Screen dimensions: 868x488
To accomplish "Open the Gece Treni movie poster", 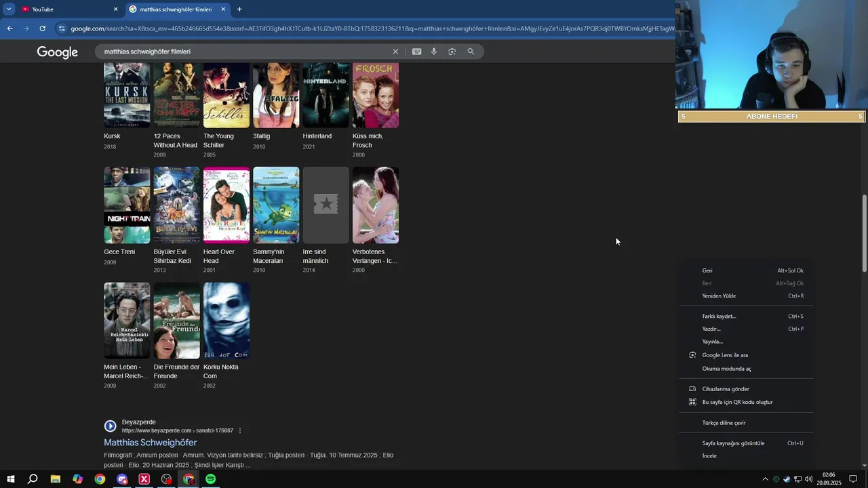I will point(127,205).
